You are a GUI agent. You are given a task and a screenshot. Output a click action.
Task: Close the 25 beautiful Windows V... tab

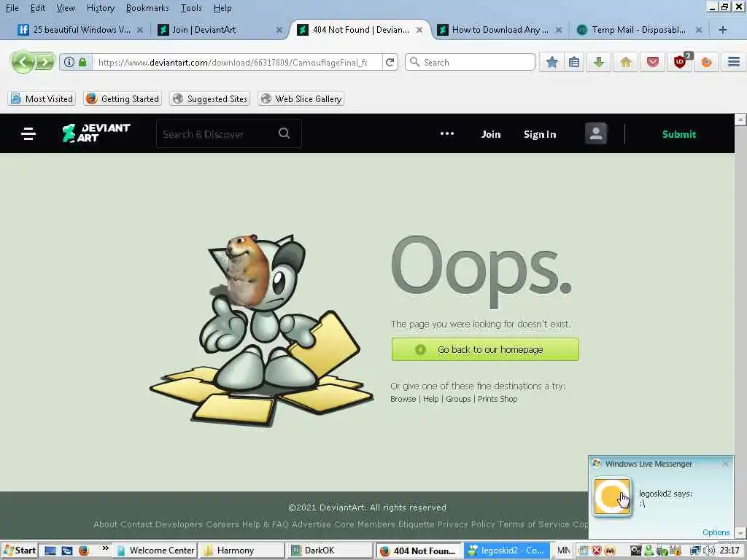pyautogui.click(x=139, y=29)
